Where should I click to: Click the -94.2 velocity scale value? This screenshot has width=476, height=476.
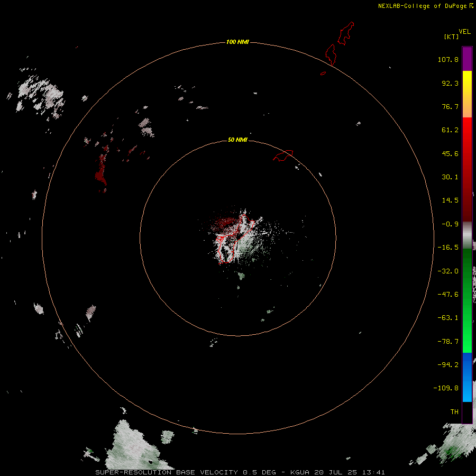448,364
